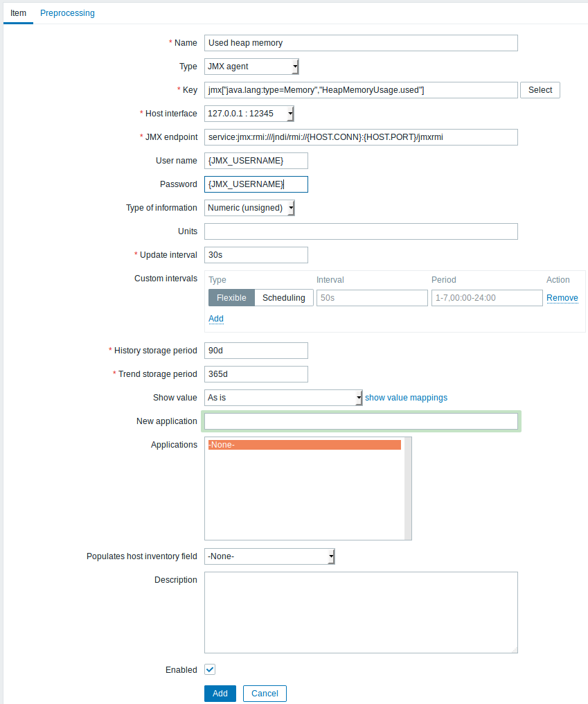
Task: Open the Type of information dropdown
Action: 249,208
